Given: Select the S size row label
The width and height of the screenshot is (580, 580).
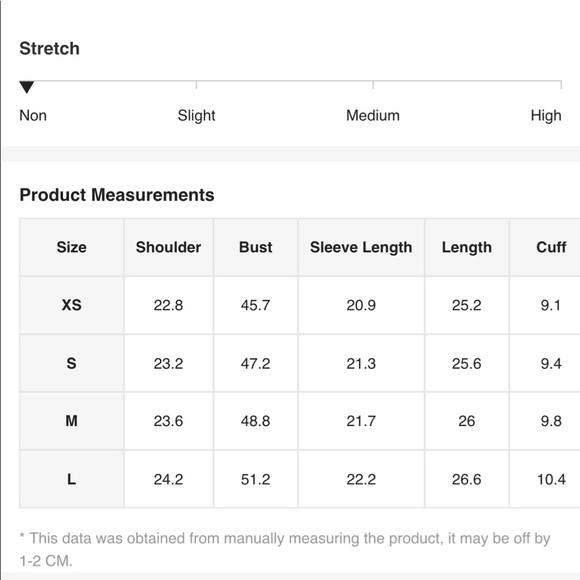Looking at the screenshot, I should pos(72,363).
